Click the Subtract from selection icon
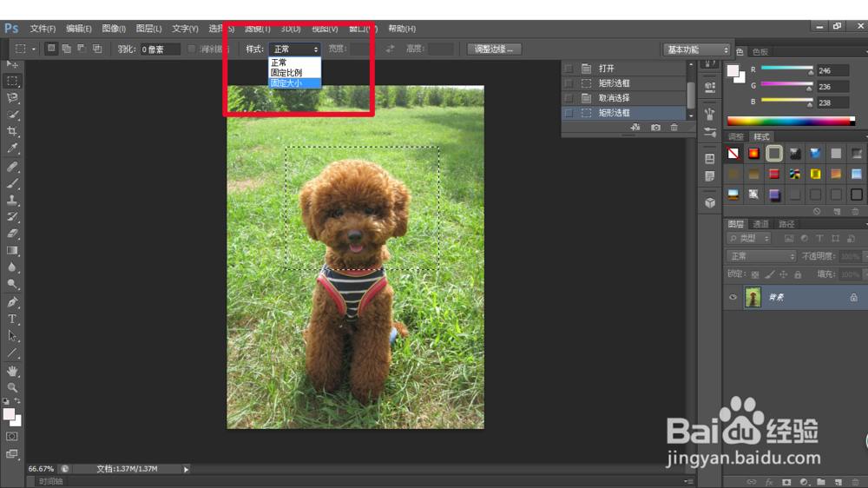 click(82, 49)
